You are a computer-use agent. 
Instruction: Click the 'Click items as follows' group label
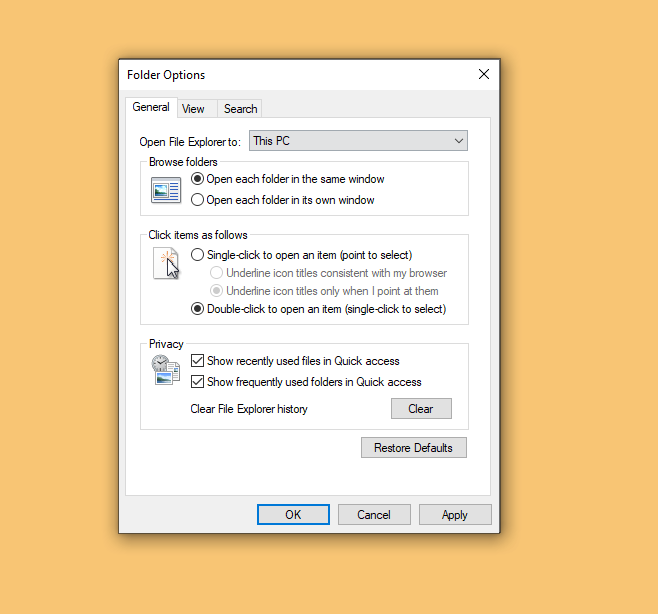tap(198, 235)
